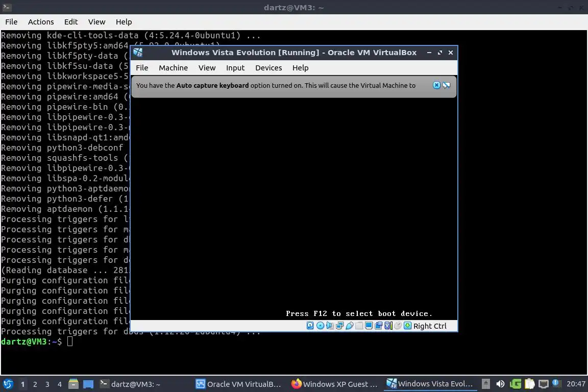Open the VirtualBox File menu

click(142, 68)
